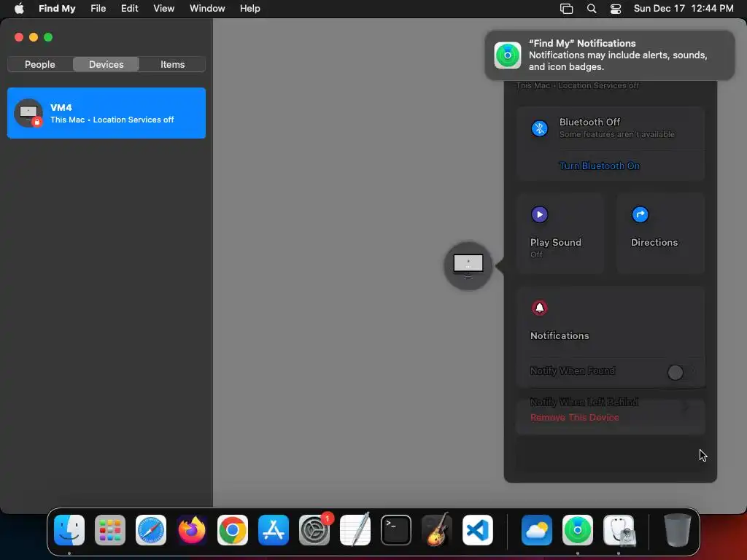Expand Notify When Left Behind chevron

pos(686,406)
